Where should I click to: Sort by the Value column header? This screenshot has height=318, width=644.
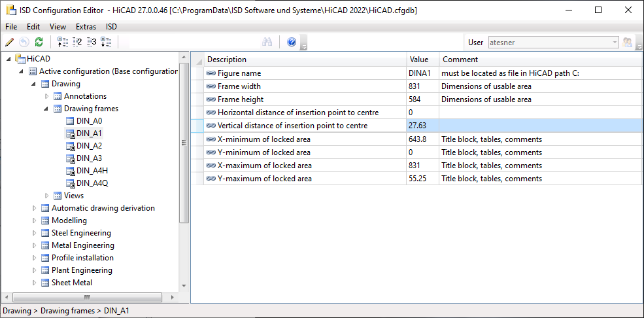(x=423, y=60)
